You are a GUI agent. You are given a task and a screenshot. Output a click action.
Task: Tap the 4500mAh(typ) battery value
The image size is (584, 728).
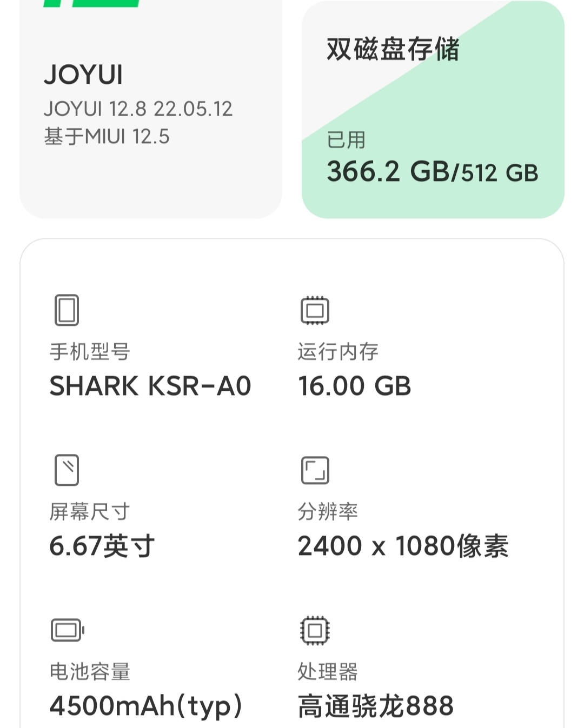tap(146, 706)
